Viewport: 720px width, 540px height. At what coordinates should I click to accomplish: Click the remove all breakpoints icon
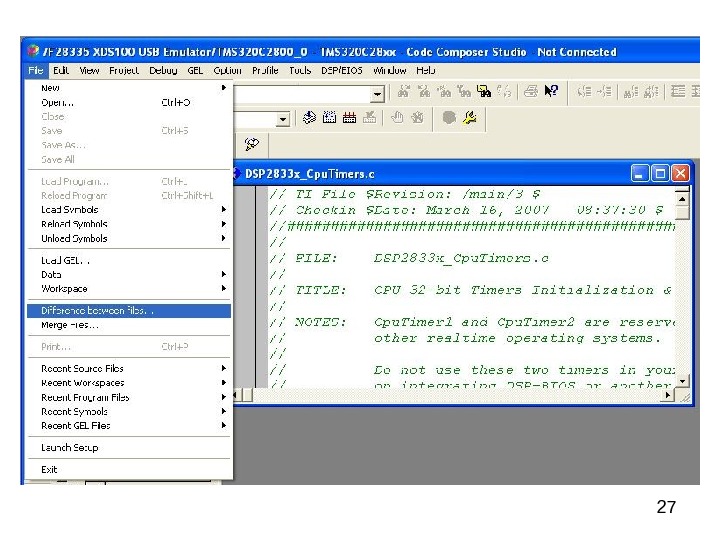coord(417,118)
